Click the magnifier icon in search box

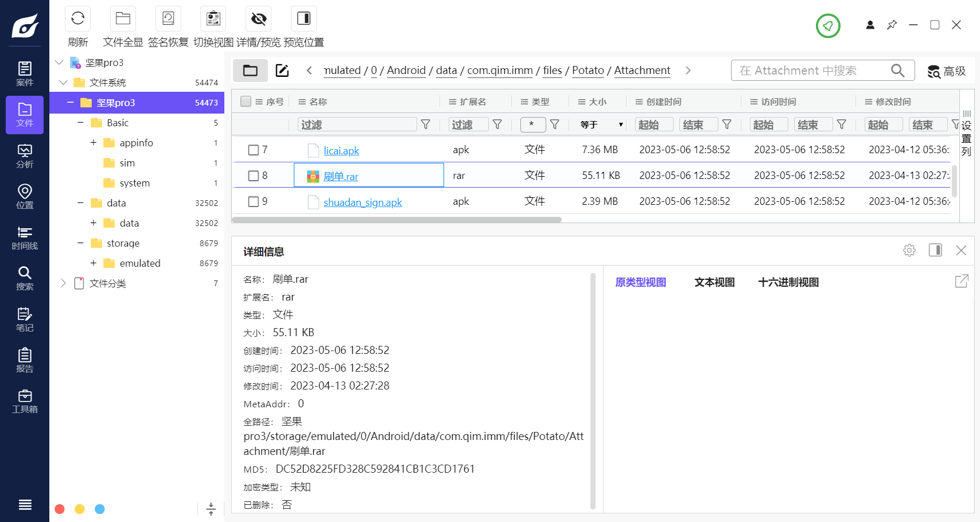point(897,71)
